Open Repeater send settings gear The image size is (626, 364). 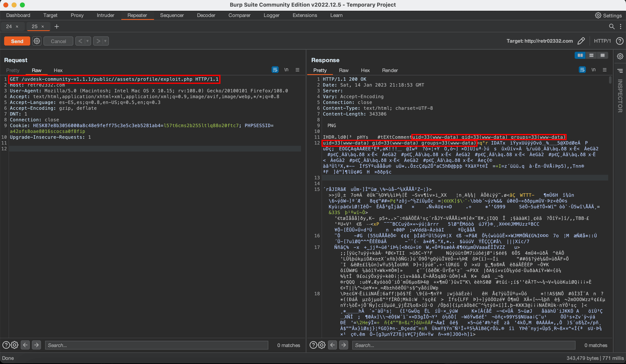coord(37,41)
